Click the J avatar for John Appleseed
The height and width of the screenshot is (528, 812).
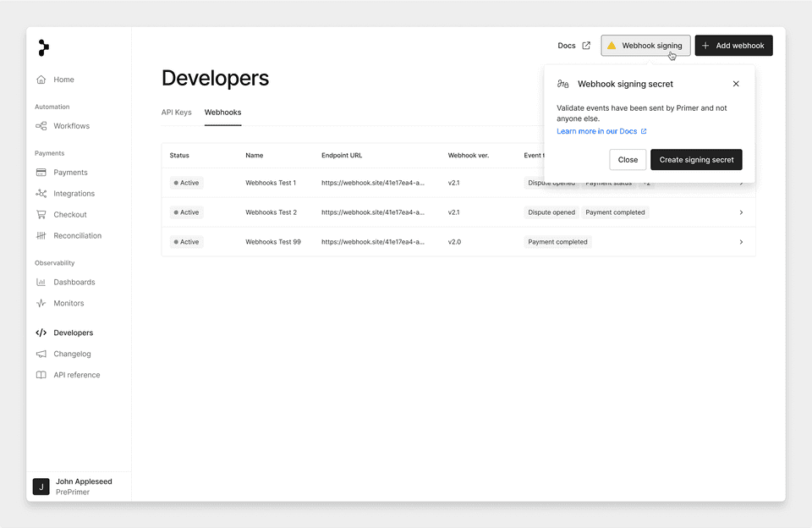pyautogui.click(x=41, y=487)
